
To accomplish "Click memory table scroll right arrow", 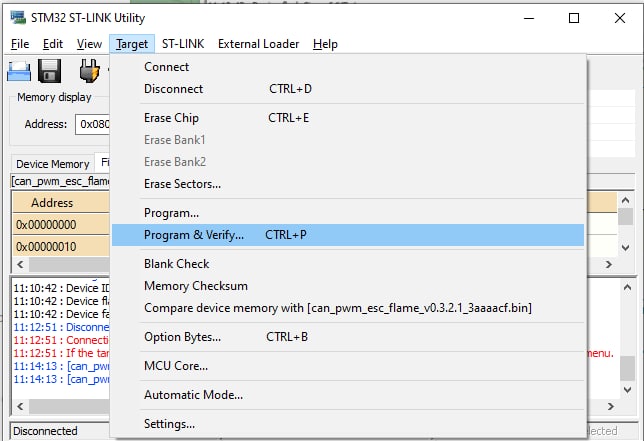I will pyautogui.click(x=609, y=264).
